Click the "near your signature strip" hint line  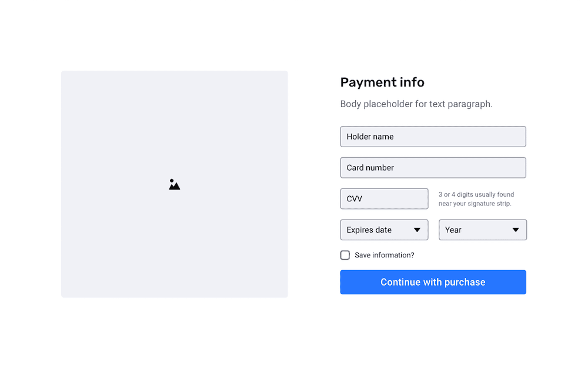475,204
